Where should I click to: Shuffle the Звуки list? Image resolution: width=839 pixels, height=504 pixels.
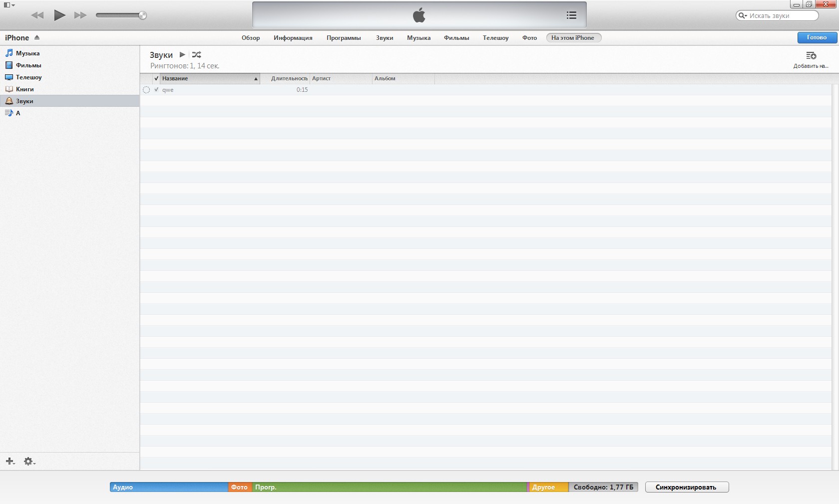click(197, 55)
